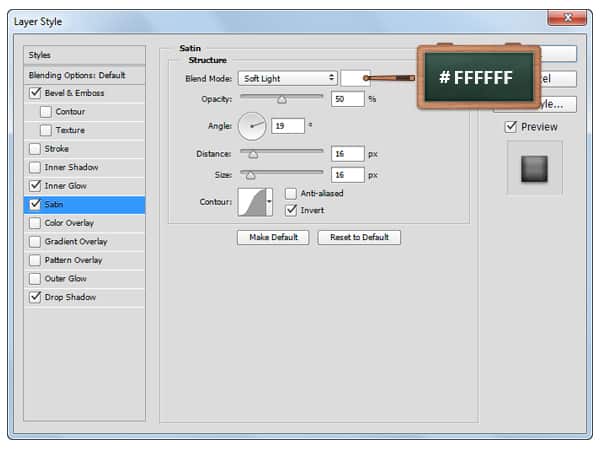Click the Make Default button

(272, 238)
